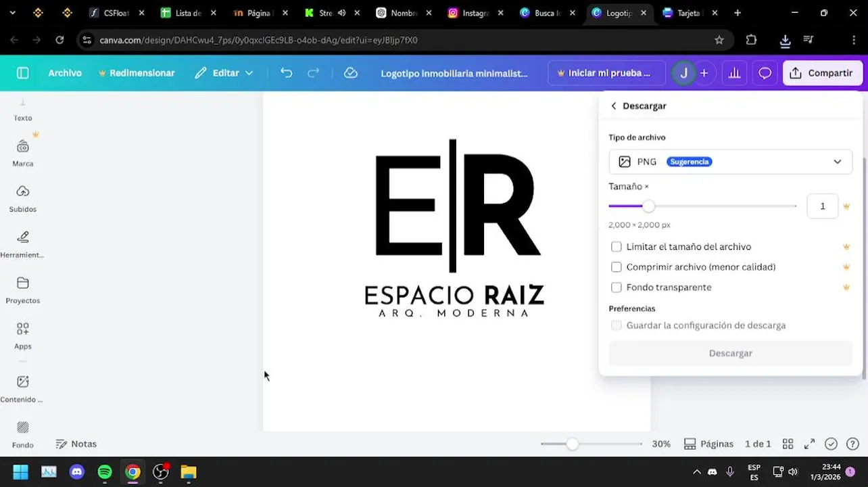Adjust the canvas zoom slider
The height and width of the screenshot is (487, 868).
click(x=573, y=444)
